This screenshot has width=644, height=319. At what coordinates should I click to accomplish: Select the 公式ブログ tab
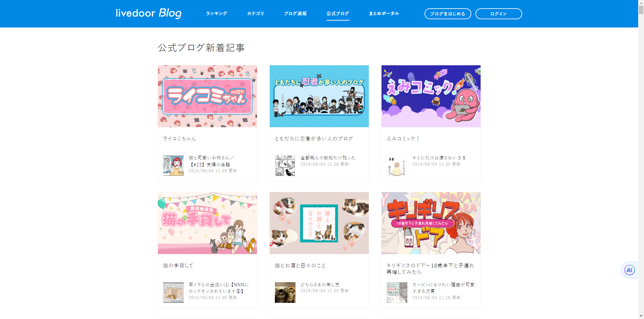(338, 14)
